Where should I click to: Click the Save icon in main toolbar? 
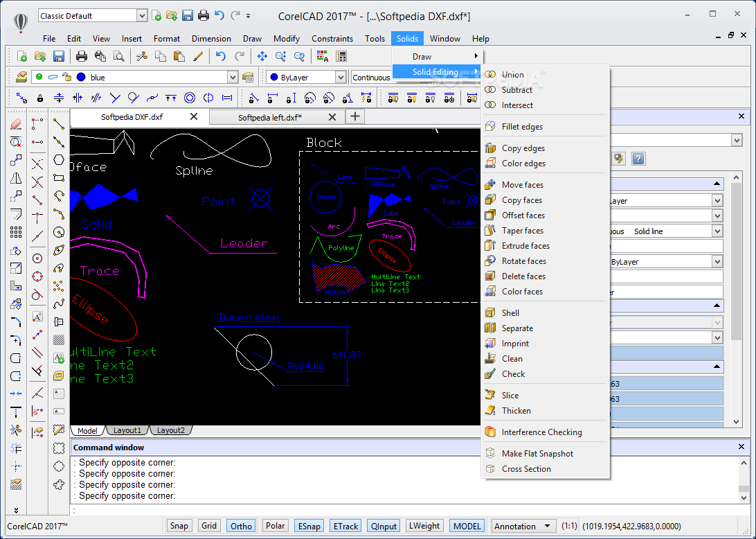(x=59, y=56)
